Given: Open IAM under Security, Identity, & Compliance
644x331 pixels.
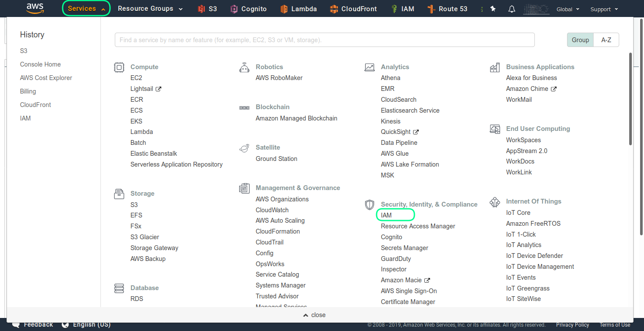Looking at the screenshot, I should point(386,215).
